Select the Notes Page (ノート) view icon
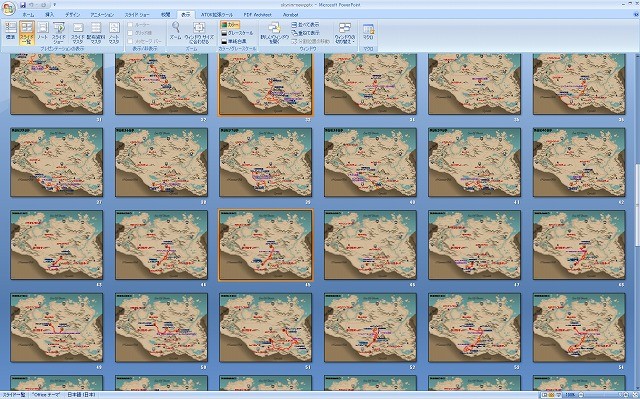The height and width of the screenshot is (399, 640). pyautogui.click(x=42, y=31)
